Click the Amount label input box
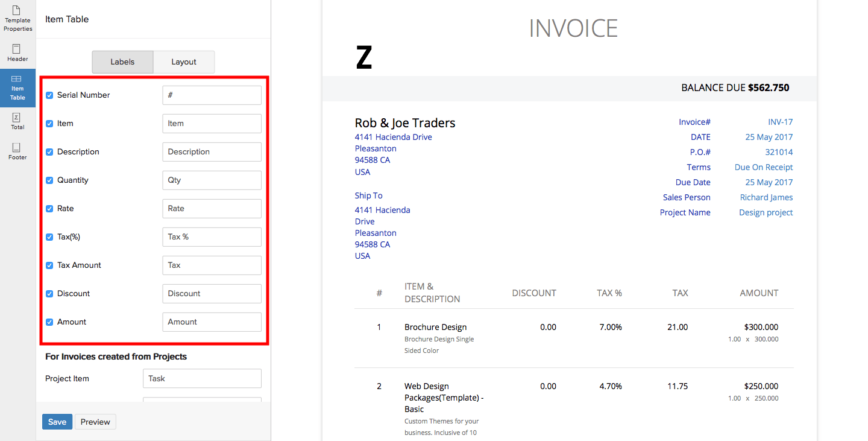The image size is (868, 441). coord(212,322)
